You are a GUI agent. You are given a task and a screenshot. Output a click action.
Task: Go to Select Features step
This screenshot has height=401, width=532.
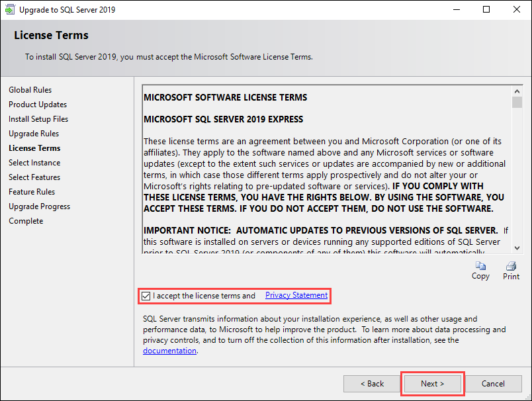[34, 177]
